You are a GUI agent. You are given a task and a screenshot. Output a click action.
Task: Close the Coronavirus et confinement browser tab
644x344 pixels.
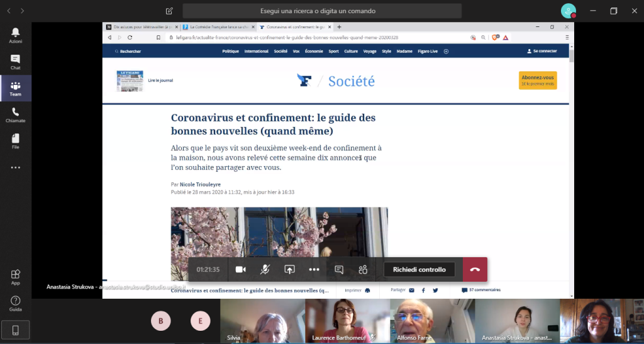point(330,27)
